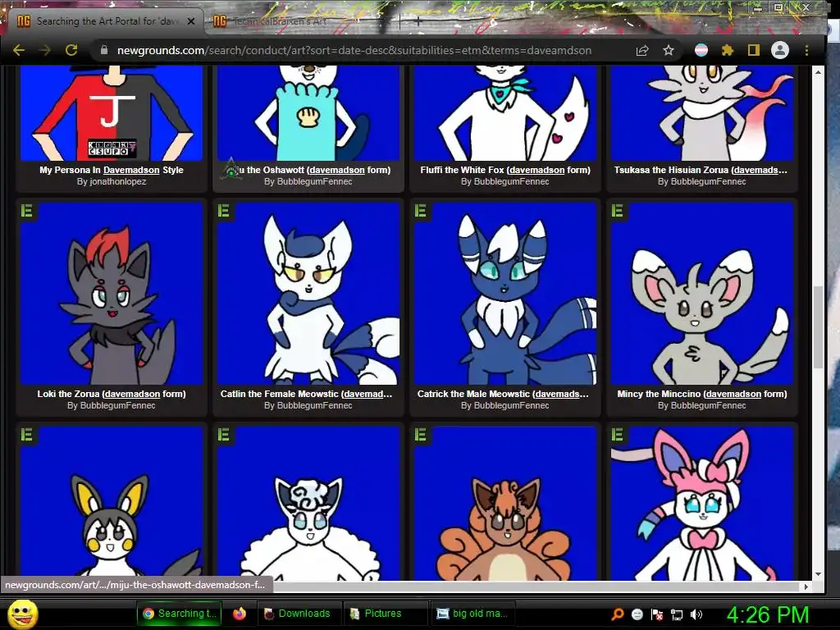Click the E rating badge on Catlin the Meowstic
Screen dimensions: 840x630
[223, 211]
